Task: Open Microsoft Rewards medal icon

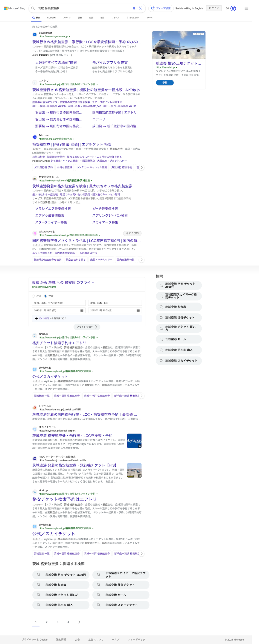Action: click(233, 8)
